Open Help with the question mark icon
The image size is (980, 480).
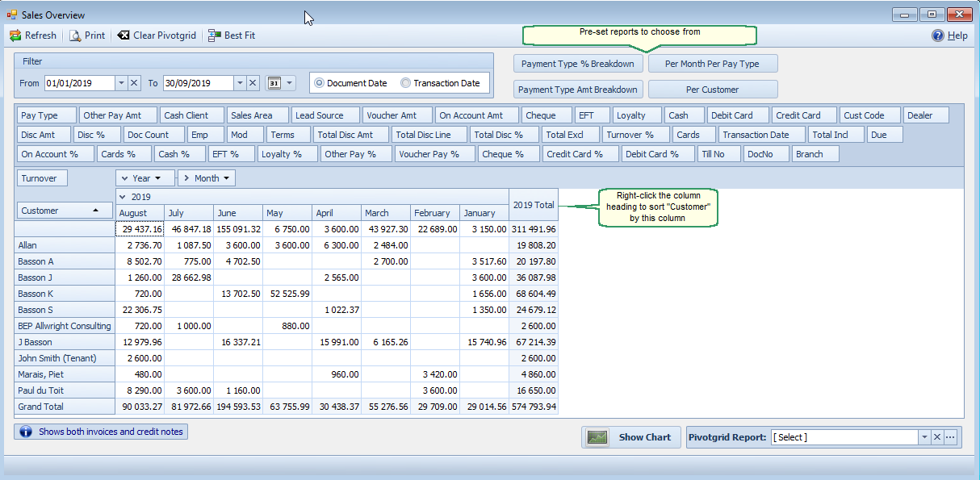937,35
